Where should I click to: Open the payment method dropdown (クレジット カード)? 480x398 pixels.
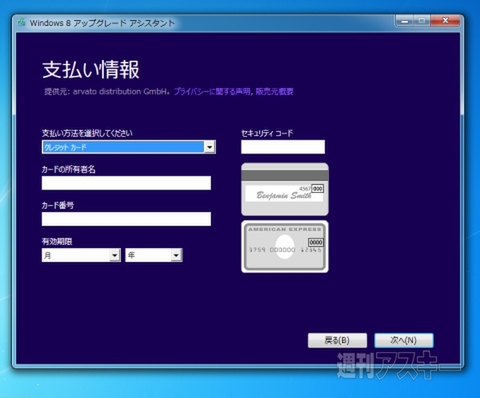(129, 147)
